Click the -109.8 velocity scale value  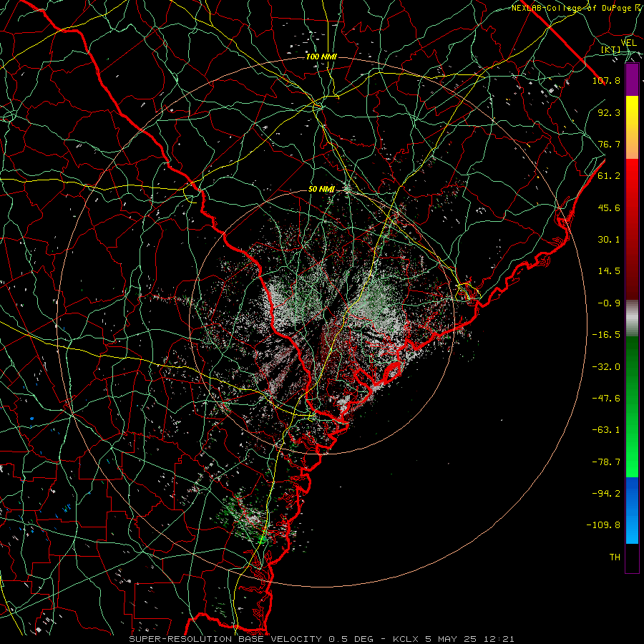tap(603, 525)
